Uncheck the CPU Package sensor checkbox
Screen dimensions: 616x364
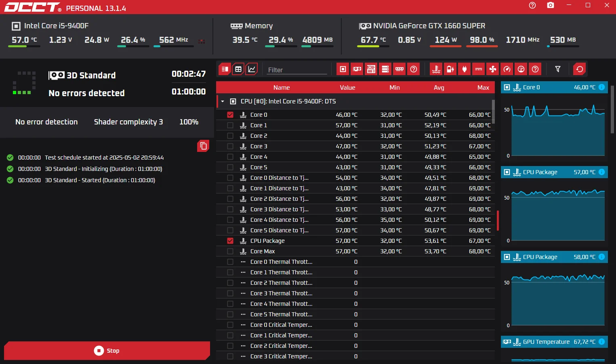coord(230,241)
